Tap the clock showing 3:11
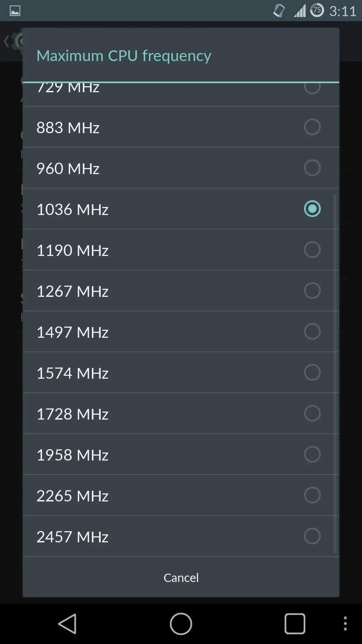The height and width of the screenshot is (644, 362). pos(343,11)
